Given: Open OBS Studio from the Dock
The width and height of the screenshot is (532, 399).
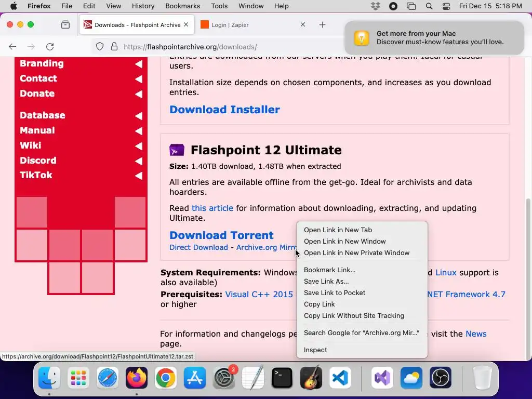Looking at the screenshot, I should (x=441, y=377).
